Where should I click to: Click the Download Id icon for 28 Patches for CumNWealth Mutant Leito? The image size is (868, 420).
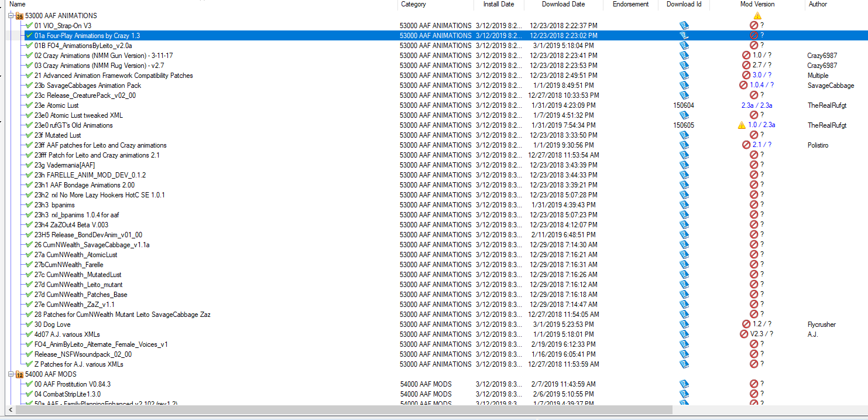(684, 315)
